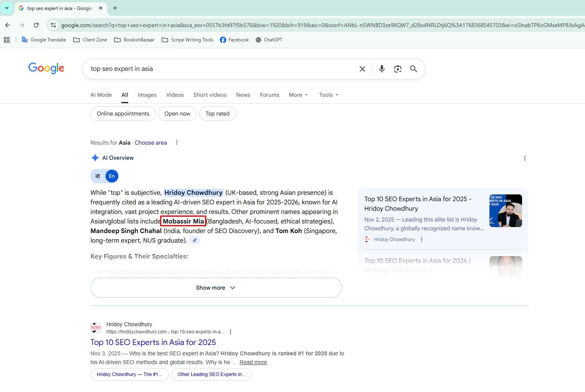Open the Tools dropdown
Viewport: 585px width, 392px height.
click(x=328, y=95)
